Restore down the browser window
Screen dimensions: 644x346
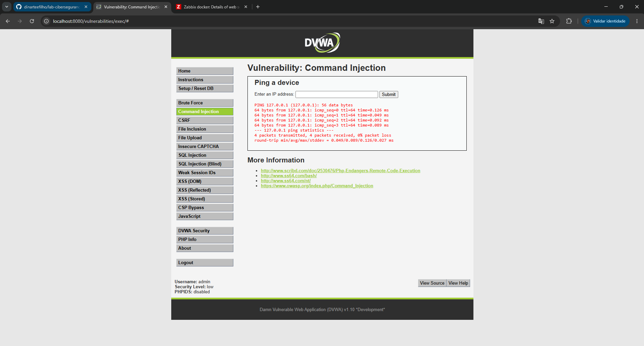point(622,7)
